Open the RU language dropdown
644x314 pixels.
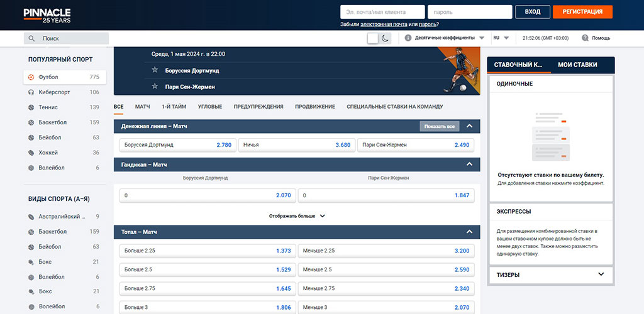click(x=501, y=38)
